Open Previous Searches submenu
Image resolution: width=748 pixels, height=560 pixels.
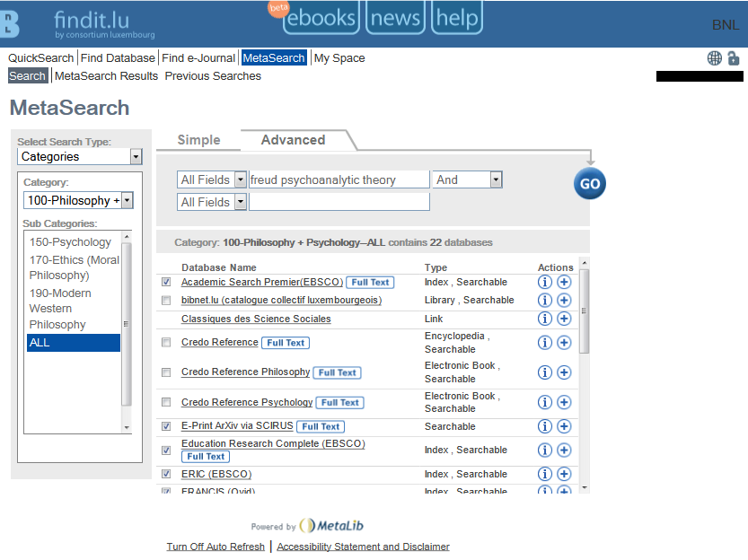click(213, 76)
